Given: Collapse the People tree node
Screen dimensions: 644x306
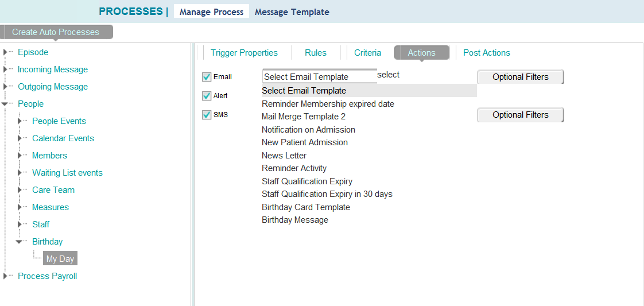Looking at the screenshot, I should (5, 104).
